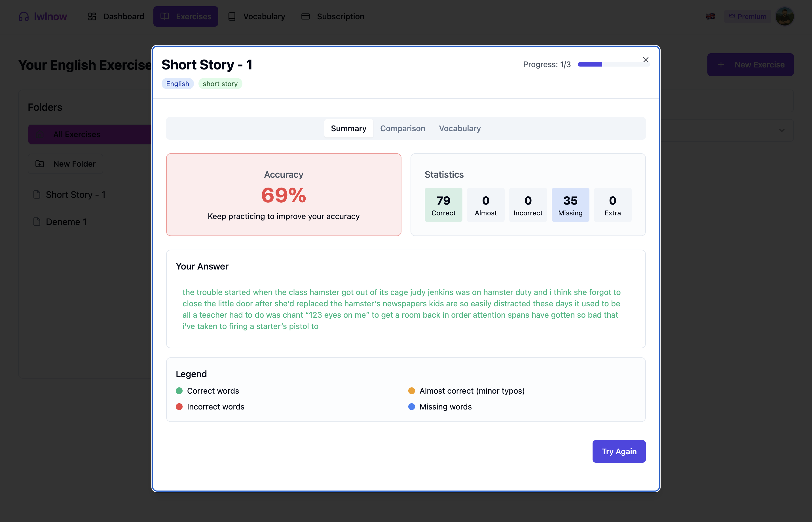Click the lwlnow brand name link

(x=50, y=17)
